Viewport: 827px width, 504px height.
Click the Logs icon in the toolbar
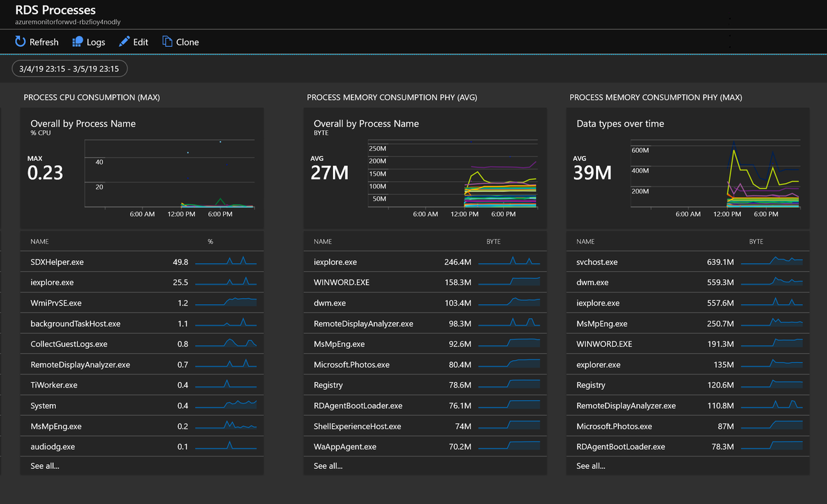(77, 42)
